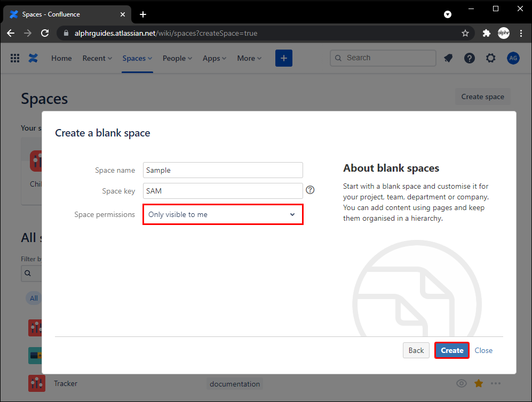Click the Space key help icon
This screenshot has width=532, height=402.
point(310,190)
